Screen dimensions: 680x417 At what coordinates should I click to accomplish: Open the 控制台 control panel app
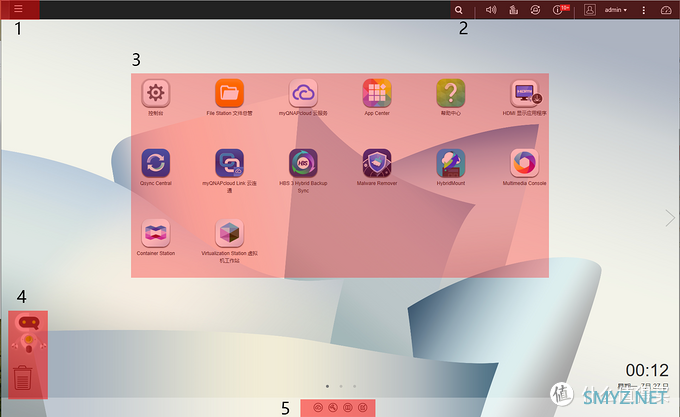[156, 92]
